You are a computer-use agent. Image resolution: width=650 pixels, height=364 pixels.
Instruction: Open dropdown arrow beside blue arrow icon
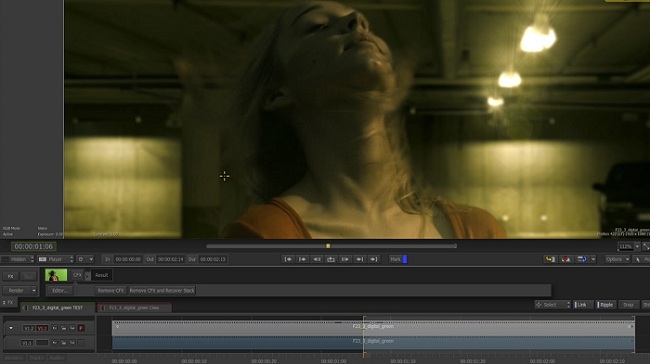click(593, 259)
